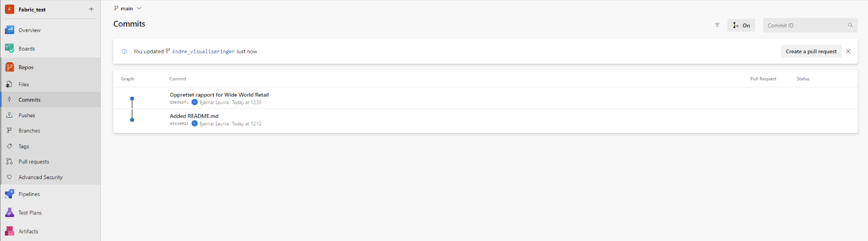
Task: Click the plus icon beside Fabric_test
Action: tap(91, 9)
